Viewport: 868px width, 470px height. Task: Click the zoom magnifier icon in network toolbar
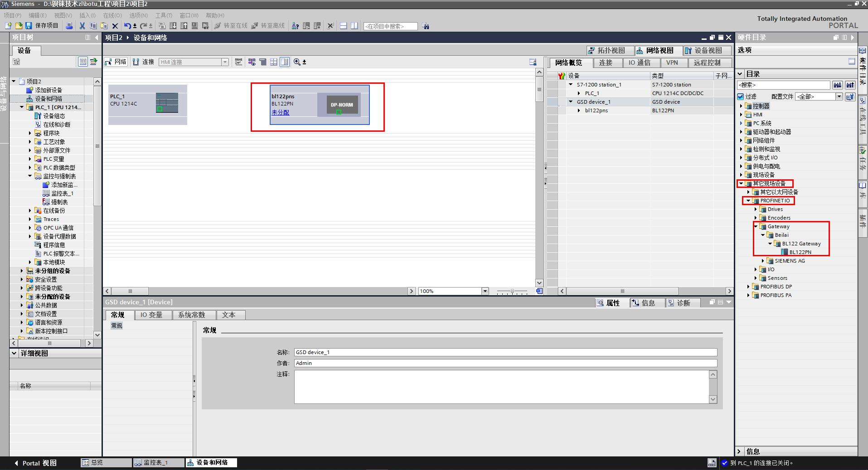297,62
